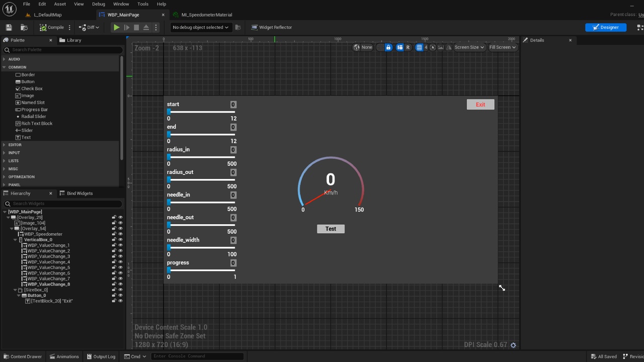Image resolution: width=644 pixels, height=362 pixels.
Task: Open the Asset menu
Action: click(x=60, y=4)
